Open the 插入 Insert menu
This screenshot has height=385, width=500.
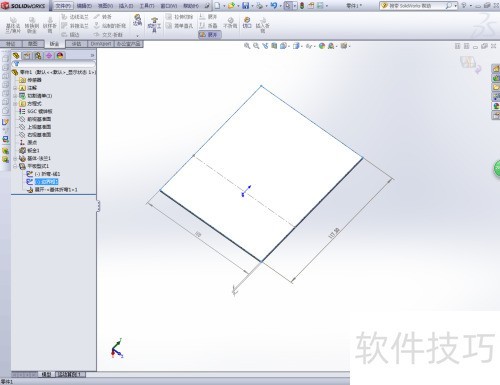pyautogui.click(x=126, y=6)
